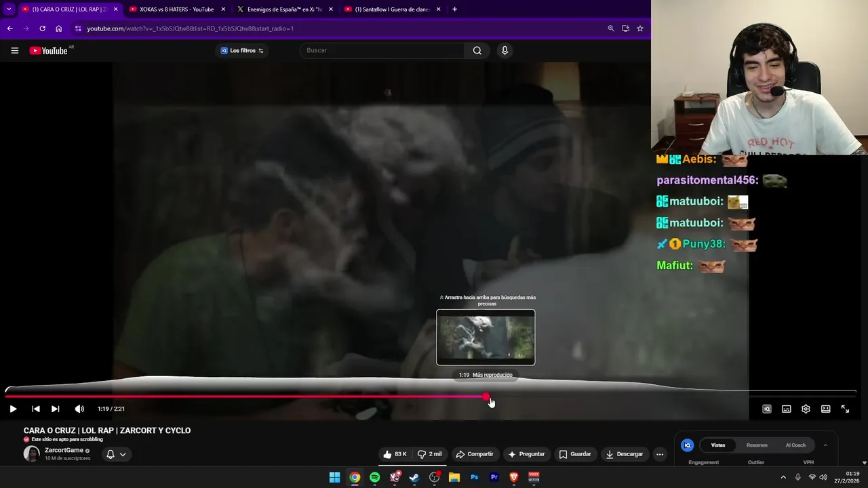Open Steam from the taskbar
Viewport: 868px width, 488px height.
tap(414, 477)
